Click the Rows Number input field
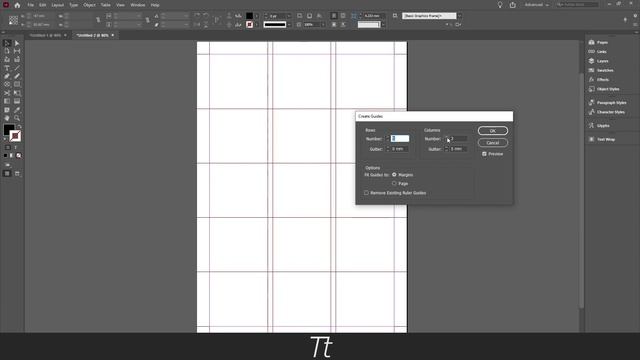This screenshot has width=640, height=360. [x=400, y=139]
